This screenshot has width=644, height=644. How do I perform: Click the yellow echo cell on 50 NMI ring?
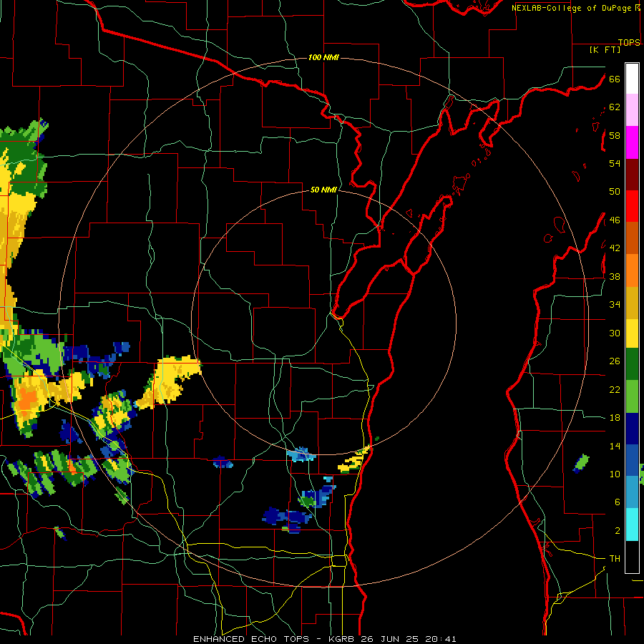pyautogui.click(x=169, y=383)
